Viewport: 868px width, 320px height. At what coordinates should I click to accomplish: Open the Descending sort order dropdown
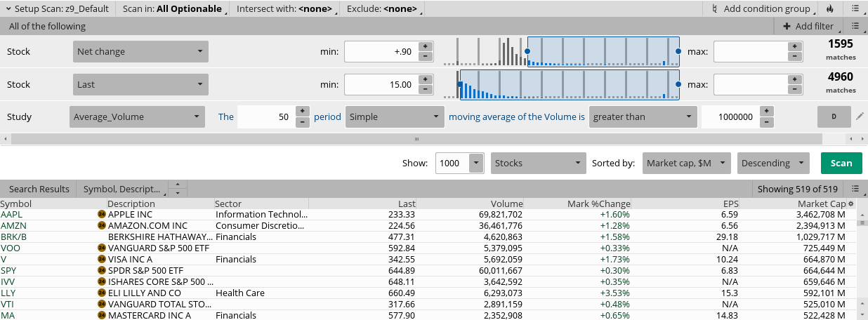[x=774, y=163]
